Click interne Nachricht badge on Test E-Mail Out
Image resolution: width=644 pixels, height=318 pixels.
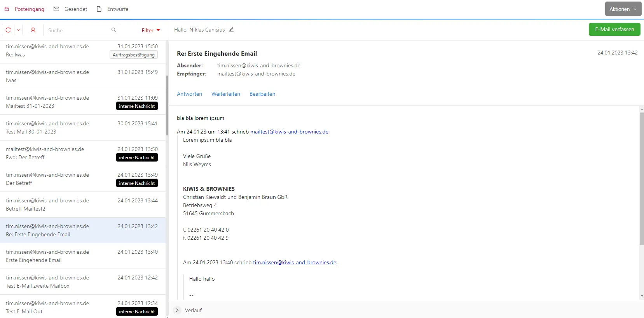click(x=137, y=311)
